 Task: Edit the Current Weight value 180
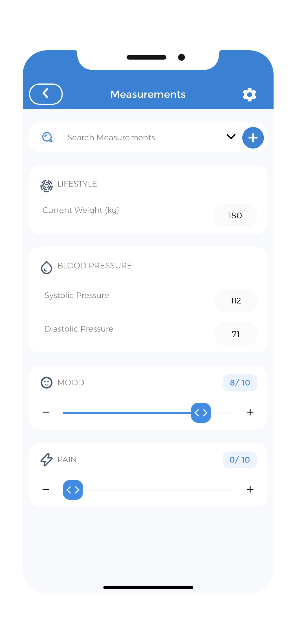(235, 215)
